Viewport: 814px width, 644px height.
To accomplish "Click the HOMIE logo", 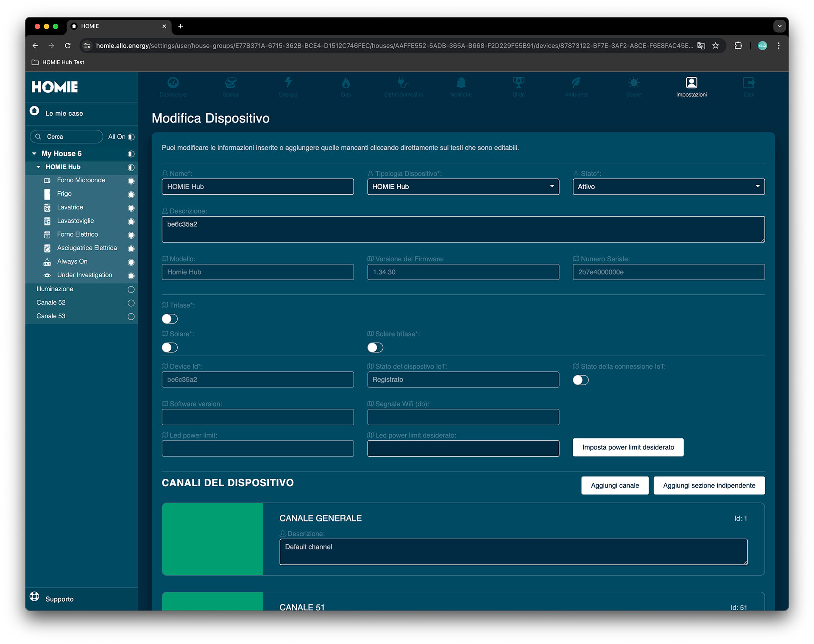I will [55, 87].
